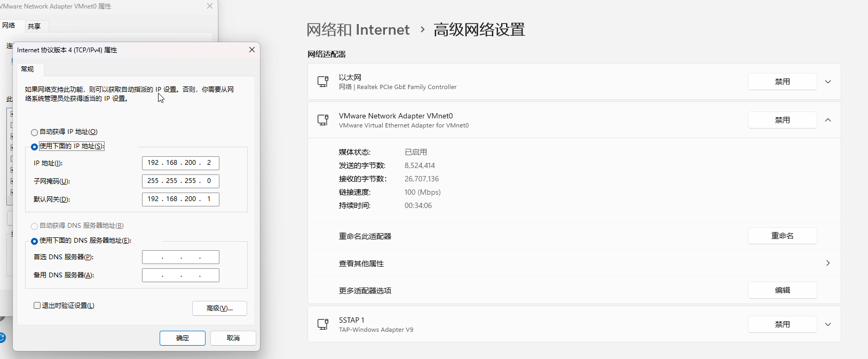Select 自动获得 IP 地址 radio button
The width and height of the screenshot is (868, 359).
point(35,132)
